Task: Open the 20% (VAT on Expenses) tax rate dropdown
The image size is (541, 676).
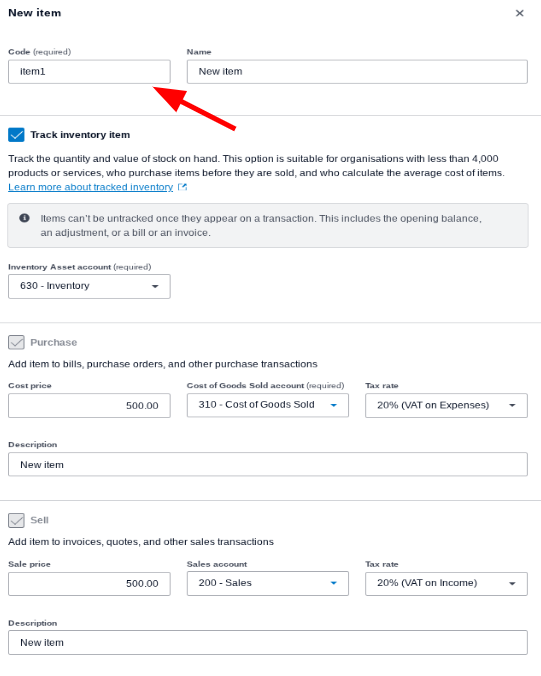Action: [446, 405]
